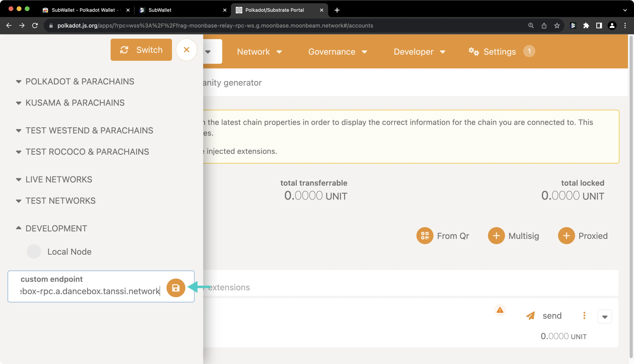Viewport: 634px width, 364px height.
Task: Click the Switch button
Action: pos(141,49)
